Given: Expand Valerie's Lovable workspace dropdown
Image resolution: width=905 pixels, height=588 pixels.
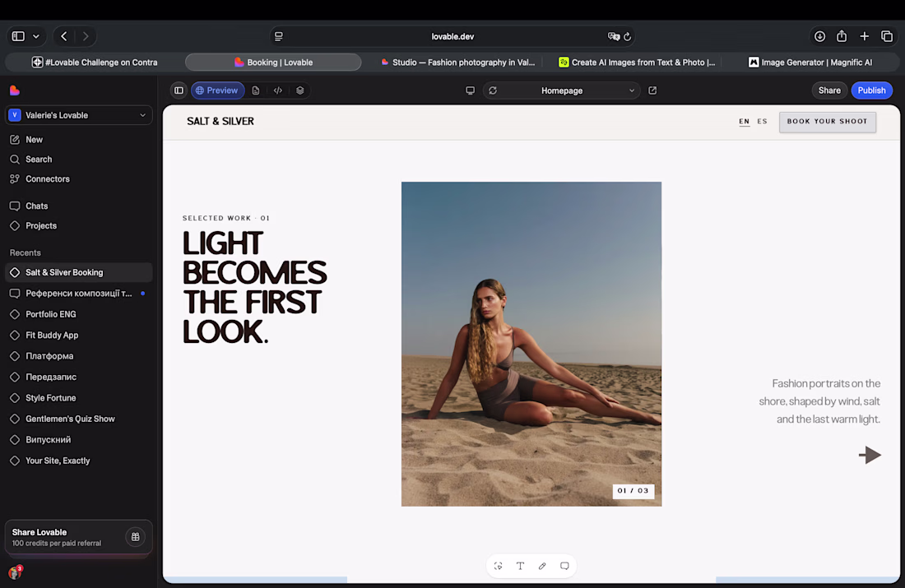Looking at the screenshot, I should click(79, 115).
